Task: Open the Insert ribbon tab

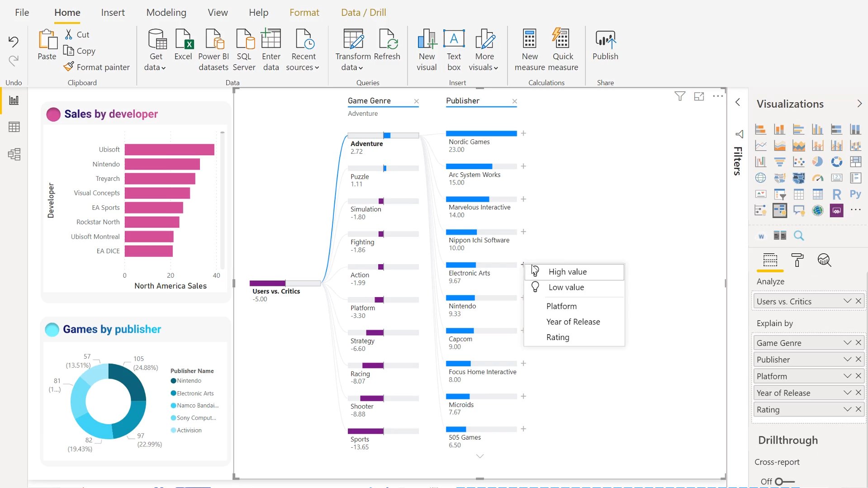Action: click(113, 13)
